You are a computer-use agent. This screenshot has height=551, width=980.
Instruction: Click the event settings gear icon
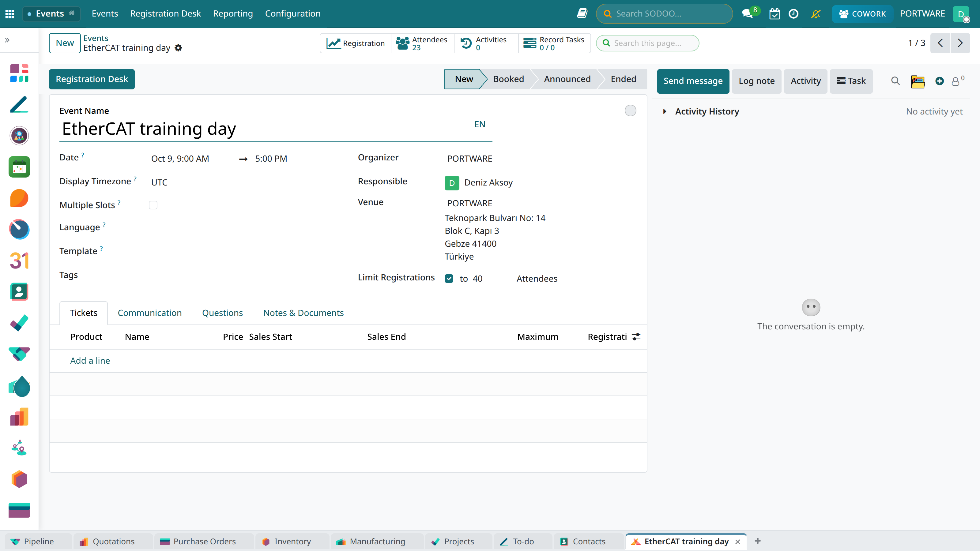179,48
